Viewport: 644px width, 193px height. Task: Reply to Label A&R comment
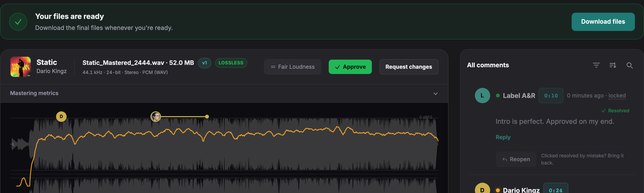(503, 137)
